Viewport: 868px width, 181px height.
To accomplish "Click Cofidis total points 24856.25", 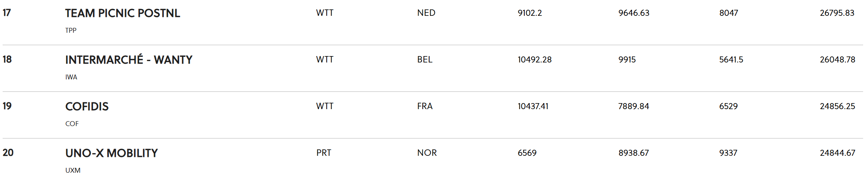I will tap(838, 106).
